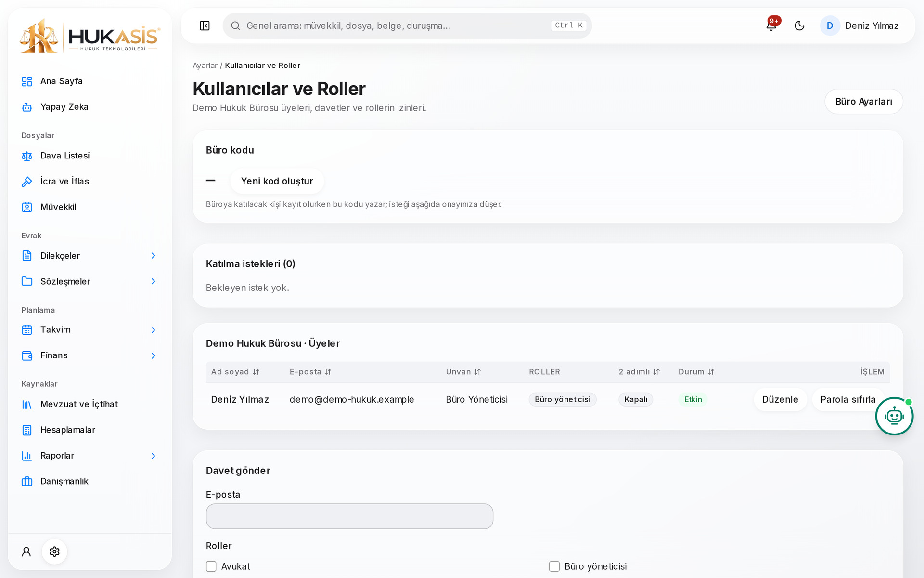Open the user profile icon in sidebar footer
Image resolution: width=924 pixels, height=578 pixels.
pyautogui.click(x=26, y=552)
